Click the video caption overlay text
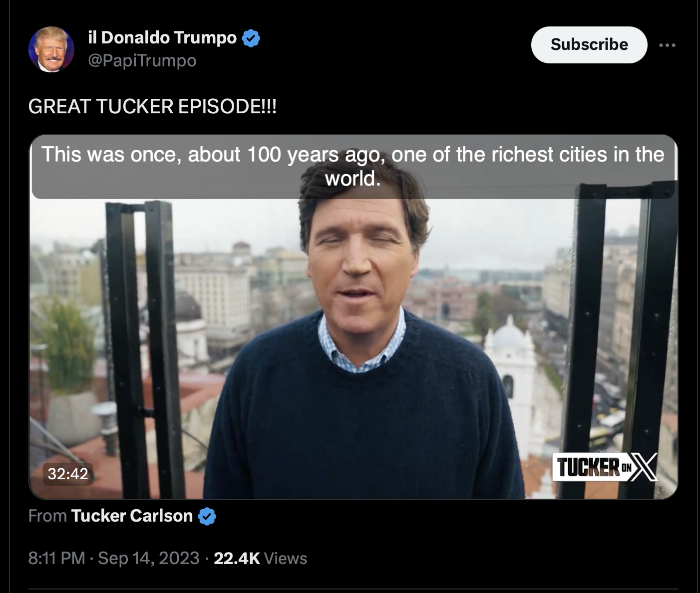 [x=353, y=166]
